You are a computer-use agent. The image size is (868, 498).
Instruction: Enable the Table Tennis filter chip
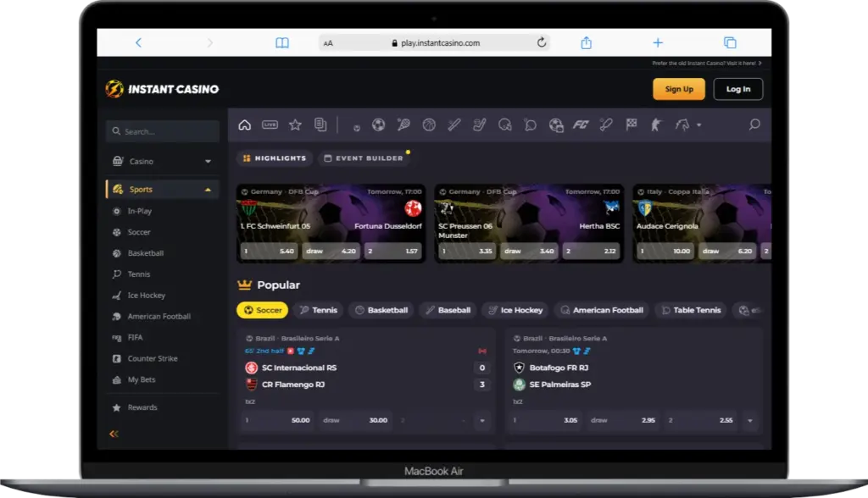691,310
